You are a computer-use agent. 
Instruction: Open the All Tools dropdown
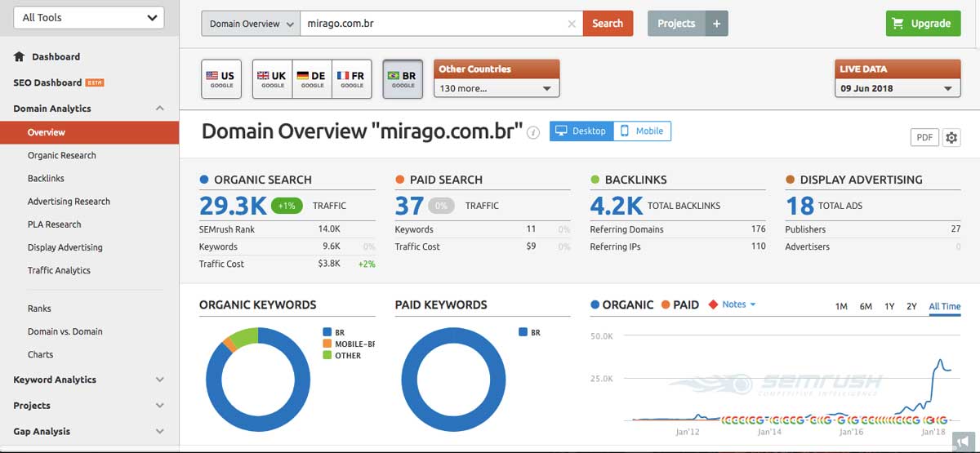(89, 17)
